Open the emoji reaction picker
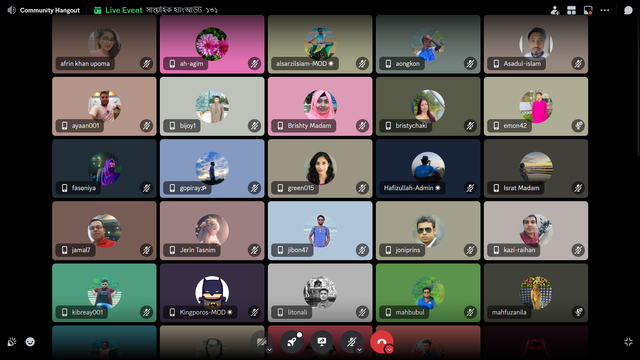640x360 pixels. [30, 342]
